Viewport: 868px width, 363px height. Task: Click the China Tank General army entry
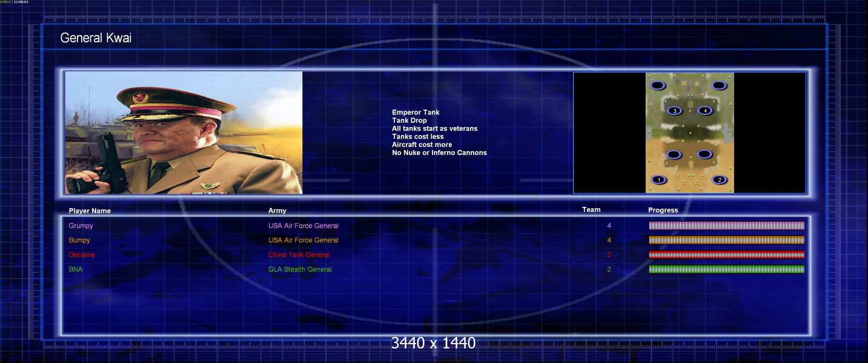299,255
